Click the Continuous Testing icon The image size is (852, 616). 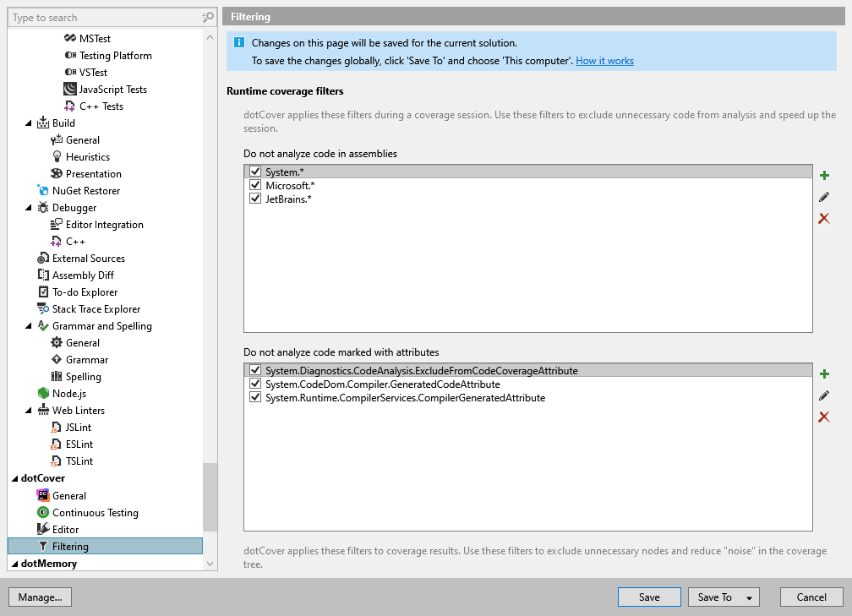point(43,512)
